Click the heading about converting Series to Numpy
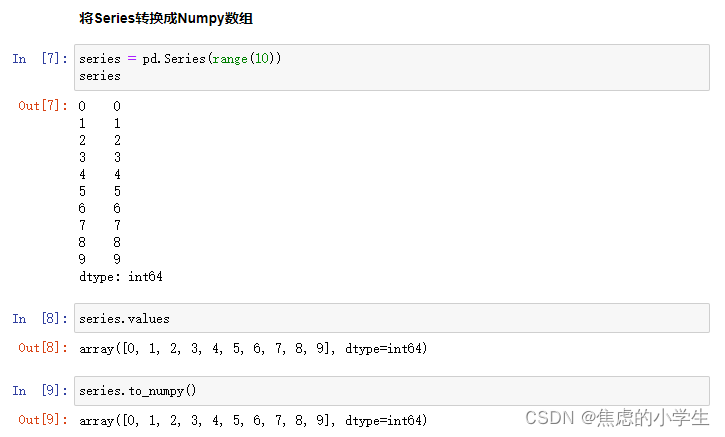The image size is (725, 437). coord(165,19)
